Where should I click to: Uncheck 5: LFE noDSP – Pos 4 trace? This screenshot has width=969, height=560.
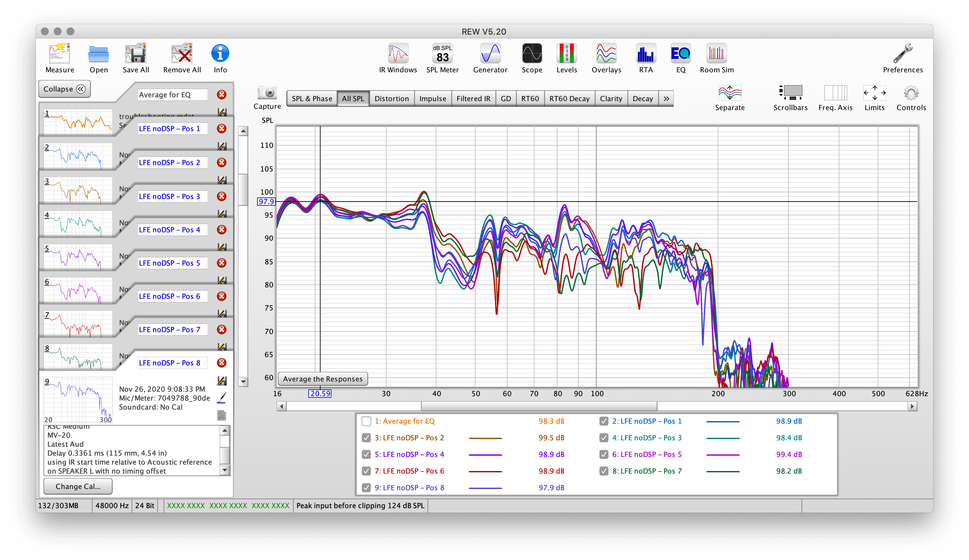[366, 454]
